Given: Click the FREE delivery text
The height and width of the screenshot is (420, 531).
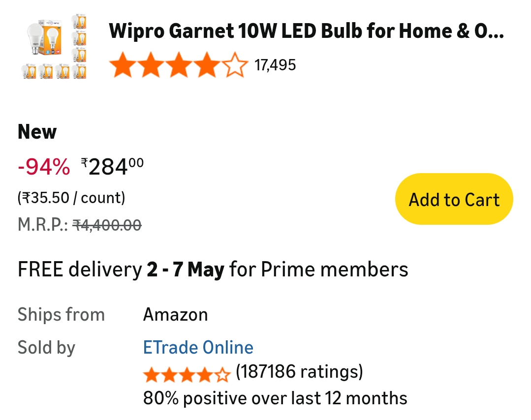Looking at the screenshot, I should [79, 270].
